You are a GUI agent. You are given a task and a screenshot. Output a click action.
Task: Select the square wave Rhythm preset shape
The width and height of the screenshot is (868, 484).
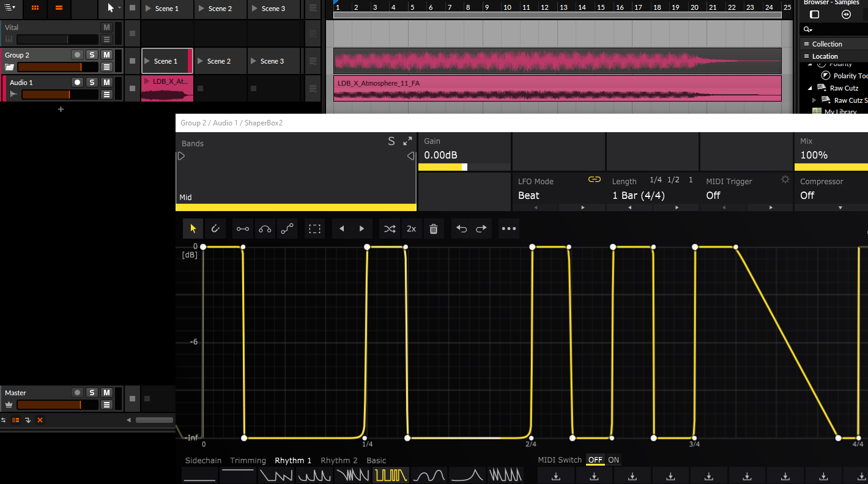[391, 475]
